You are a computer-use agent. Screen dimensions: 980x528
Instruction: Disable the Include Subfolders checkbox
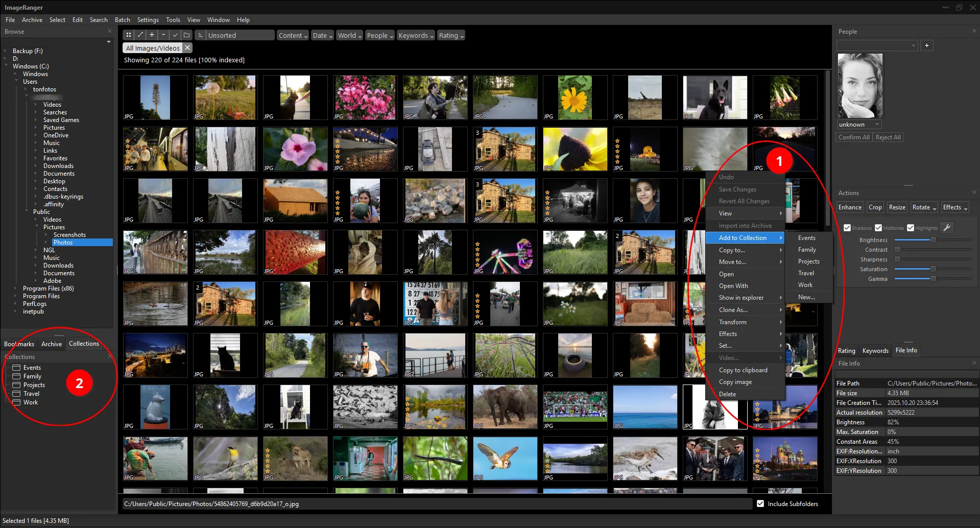pyautogui.click(x=760, y=503)
